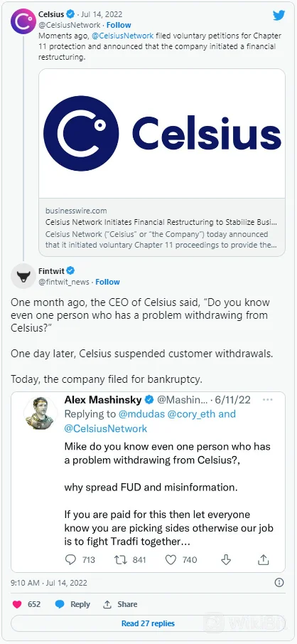This screenshot has width=297, height=644.
Task: Open the Alex Mashinsky statue avatar
Action: click(x=40, y=413)
